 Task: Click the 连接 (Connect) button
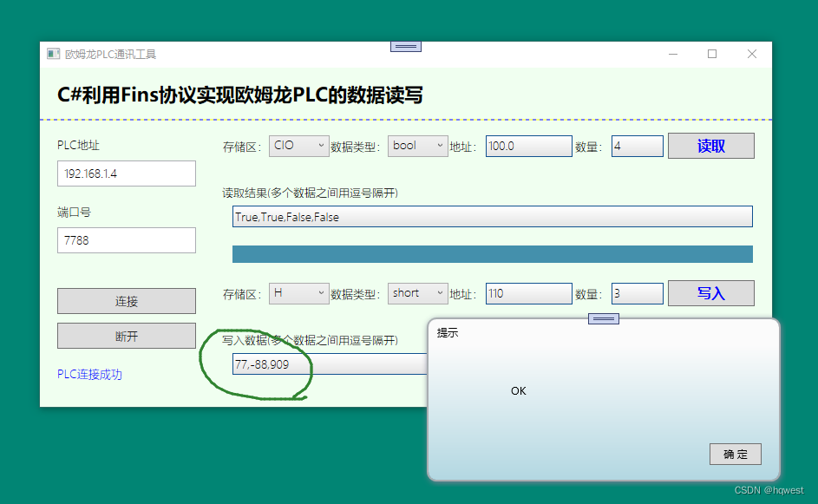pyautogui.click(x=127, y=301)
